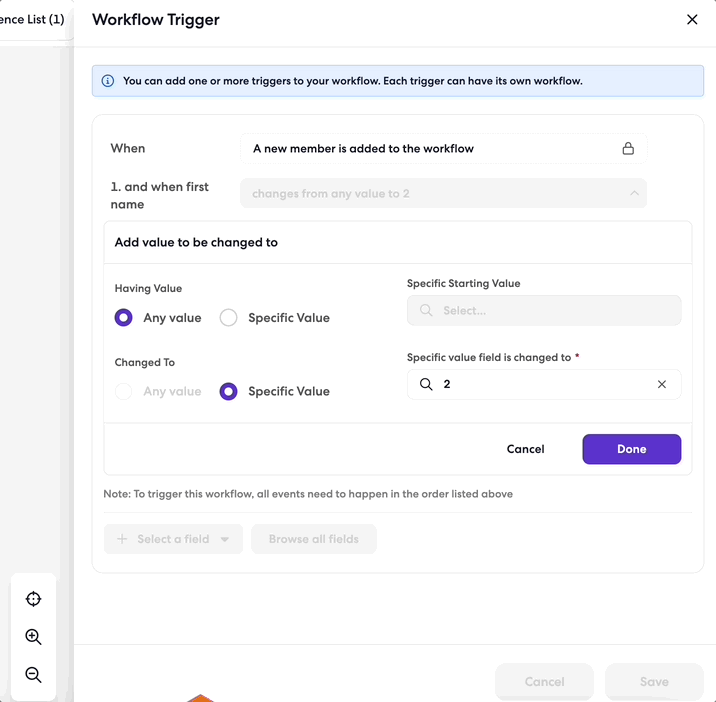Image resolution: width=716 pixels, height=702 pixels.
Task: Select Specific Value under Having Value
Action: coord(228,317)
